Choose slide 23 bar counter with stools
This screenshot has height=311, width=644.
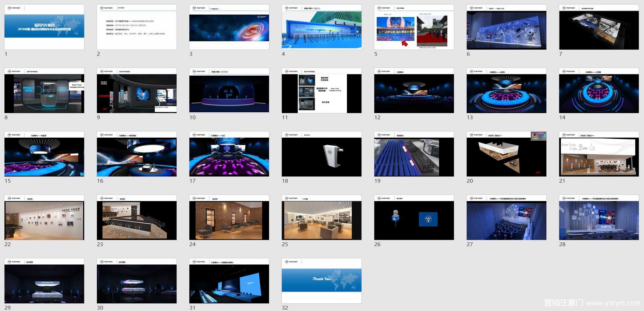(x=137, y=217)
